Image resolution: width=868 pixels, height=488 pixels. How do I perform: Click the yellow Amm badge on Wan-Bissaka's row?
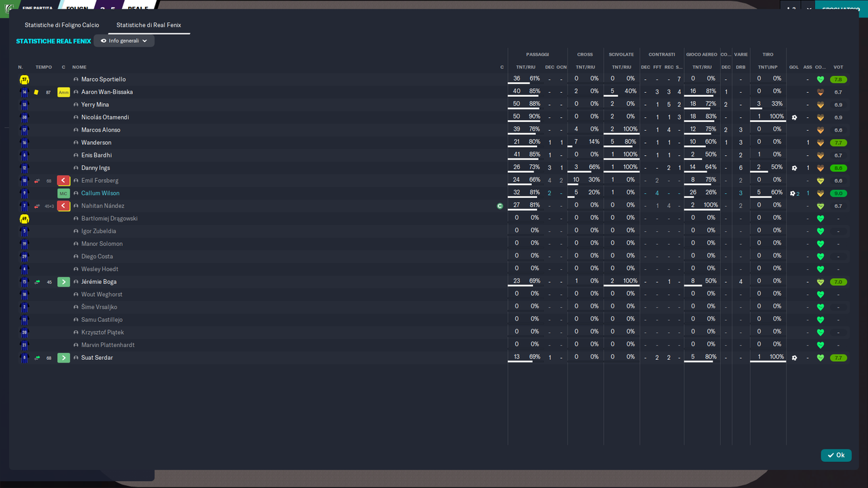63,92
